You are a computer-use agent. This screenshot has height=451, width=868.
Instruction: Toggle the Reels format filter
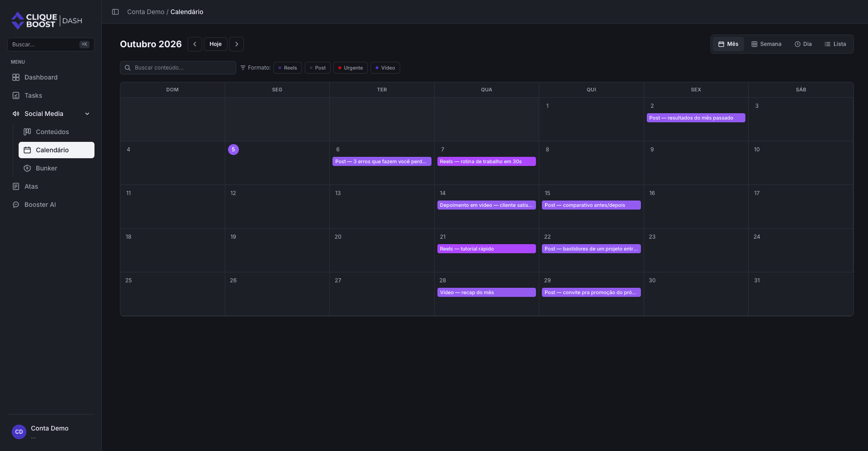tap(288, 68)
